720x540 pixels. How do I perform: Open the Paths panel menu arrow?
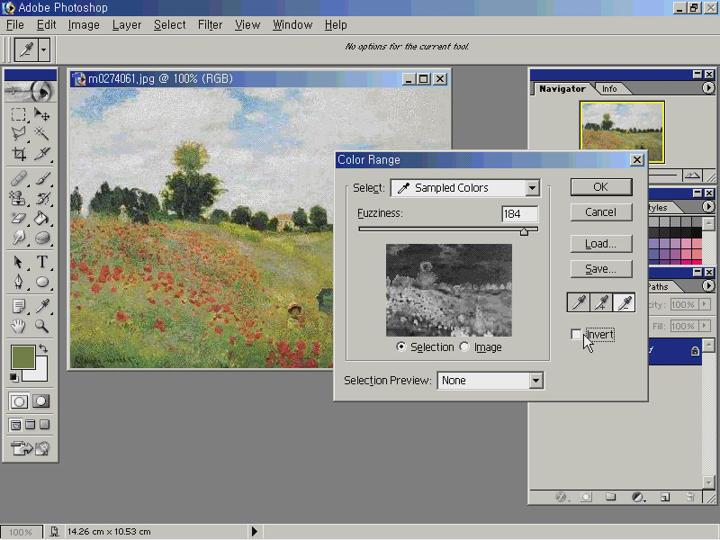click(x=708, y=286)
